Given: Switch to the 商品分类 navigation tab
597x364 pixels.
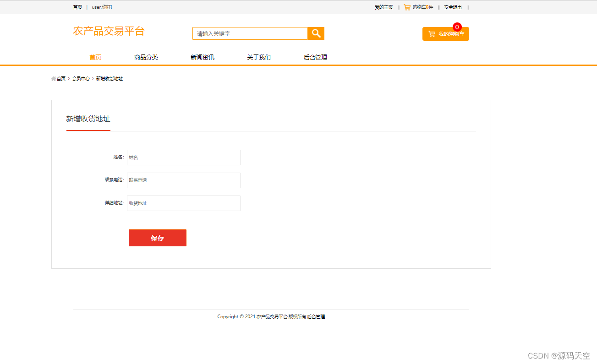Looking at the screenshot, I should [146, 57].
